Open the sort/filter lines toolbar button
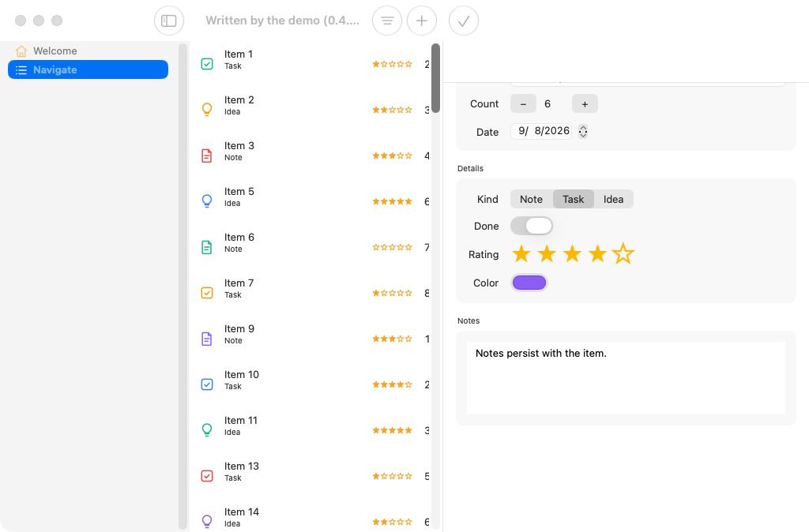 387,21
